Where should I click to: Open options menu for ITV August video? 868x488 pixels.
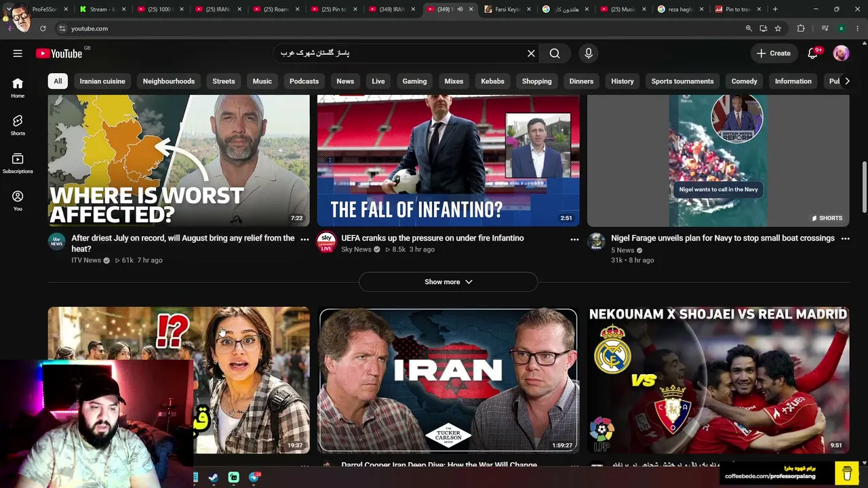pos(304,239)
